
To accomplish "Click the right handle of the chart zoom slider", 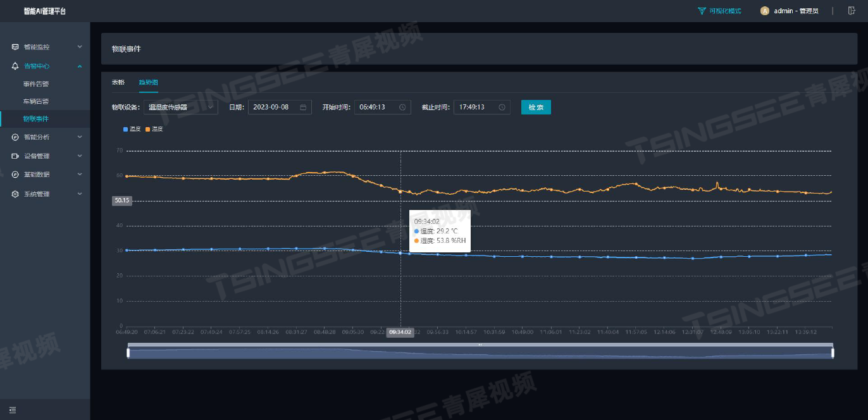I will pyautogui.click(x=833, y=353).
